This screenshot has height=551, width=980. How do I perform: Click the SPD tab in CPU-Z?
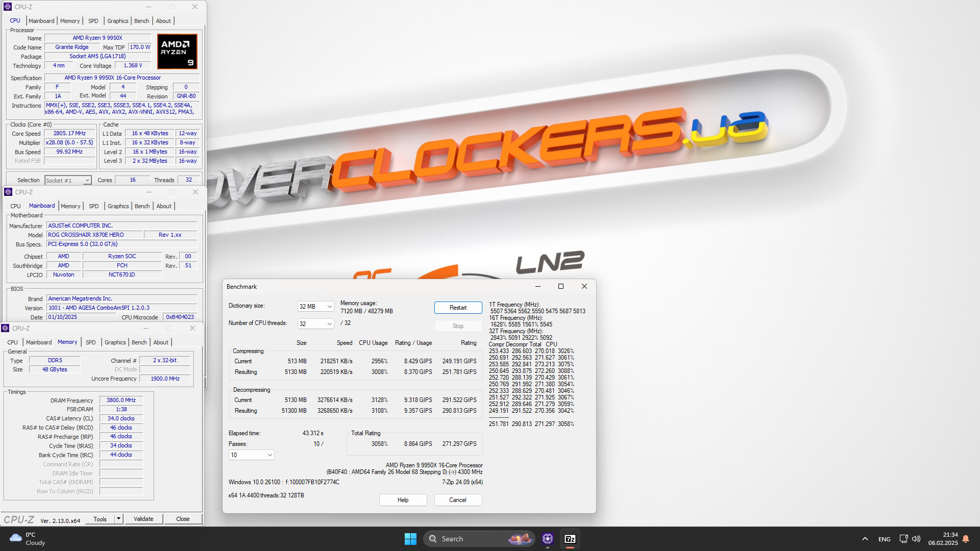click(x=93, y=21)
